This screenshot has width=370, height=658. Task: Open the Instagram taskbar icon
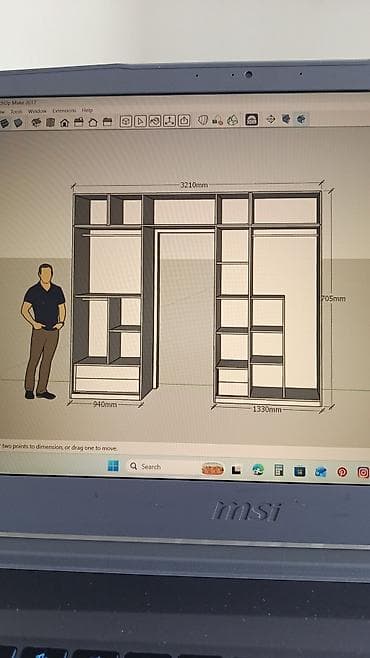(363, 472)
